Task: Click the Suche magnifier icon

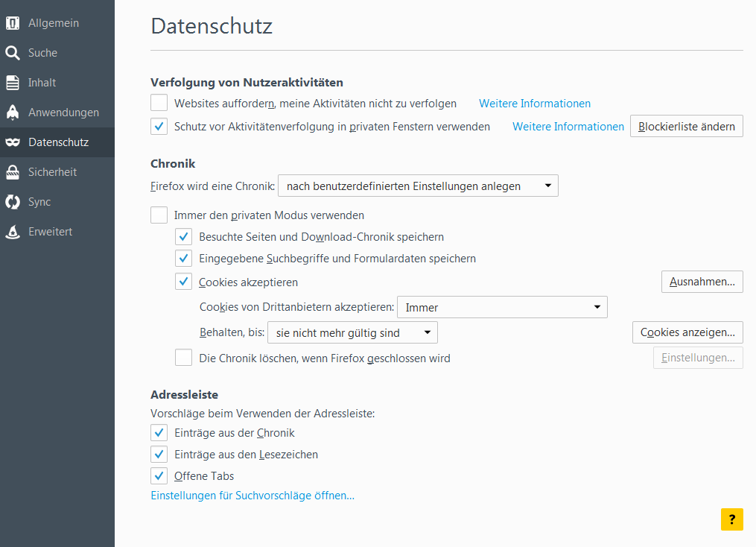Action: pyautogui.click(x=13, y=53)
